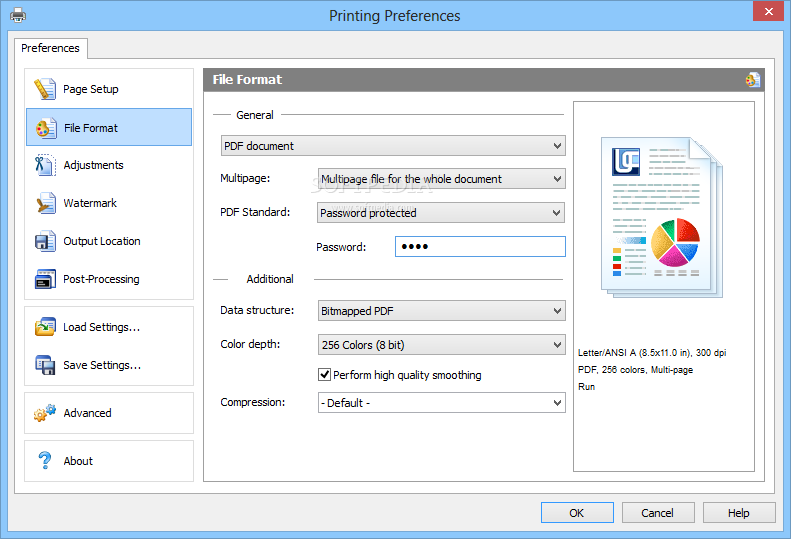Click into the Password field

click(x=480, y=247)
